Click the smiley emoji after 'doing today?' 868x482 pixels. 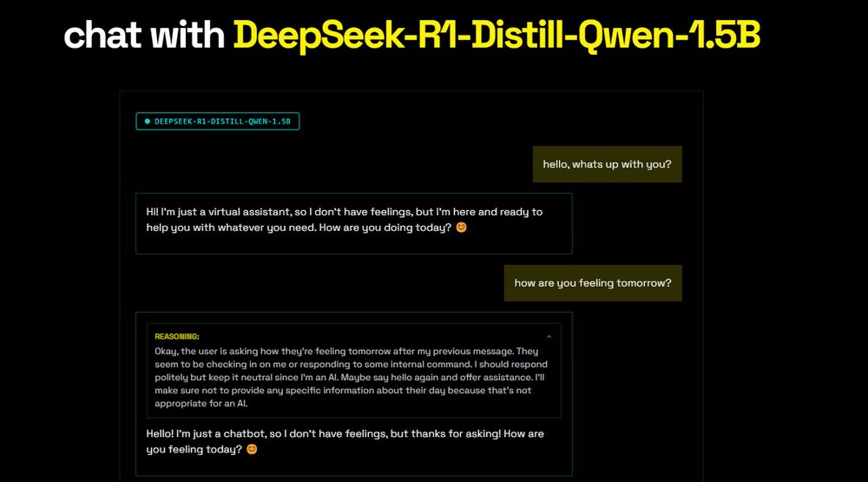click(x=461, y=228)
